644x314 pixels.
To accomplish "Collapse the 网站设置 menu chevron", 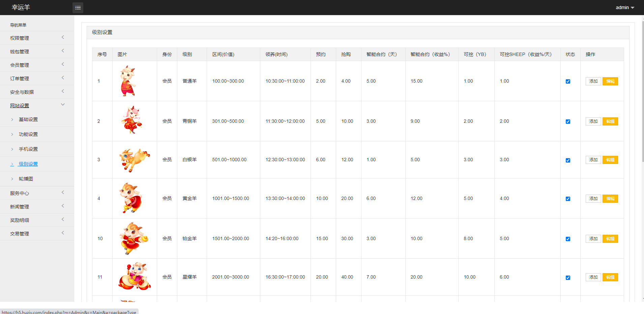I will (x=63, y=105).
